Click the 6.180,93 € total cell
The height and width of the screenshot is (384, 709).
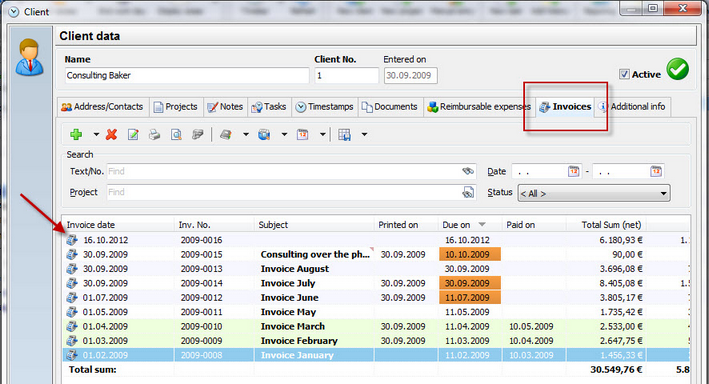606,240
